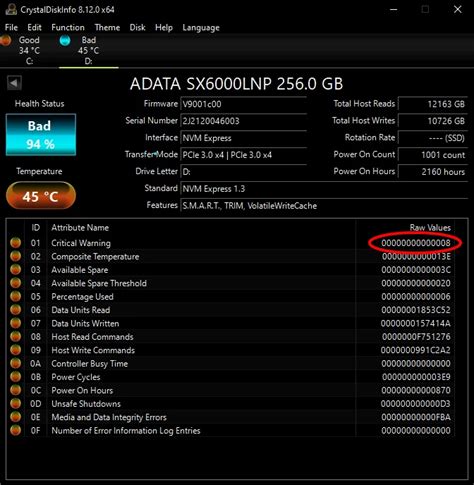Screen dimensions: 474x485
Task: Click raw value 000000000000D3
Action: pos(416,404)
